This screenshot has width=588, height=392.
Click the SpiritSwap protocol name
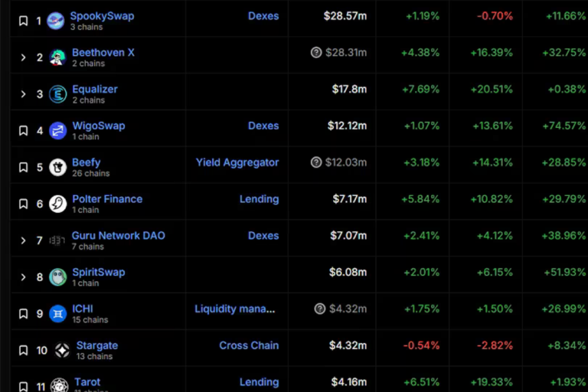pyautogui.click(x=98, y=273)
